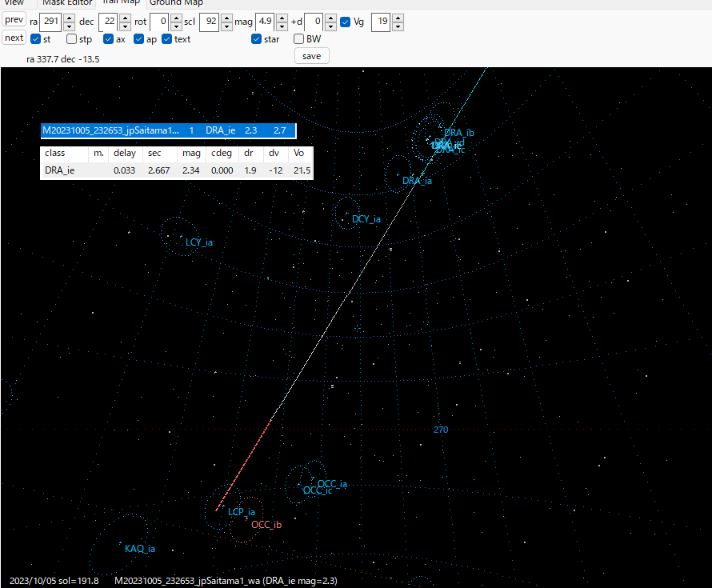Click the prev button

tap(14, 20)
